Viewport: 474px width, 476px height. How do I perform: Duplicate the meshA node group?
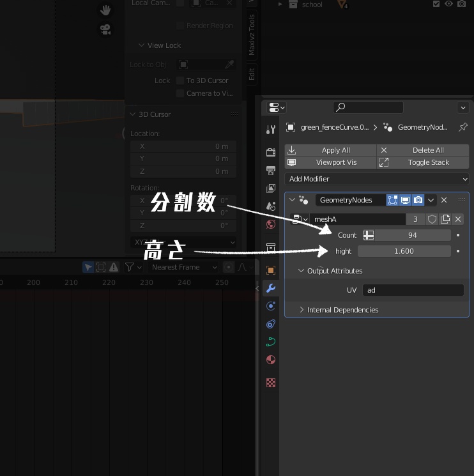pyautogui.click(x=445, y=219)
